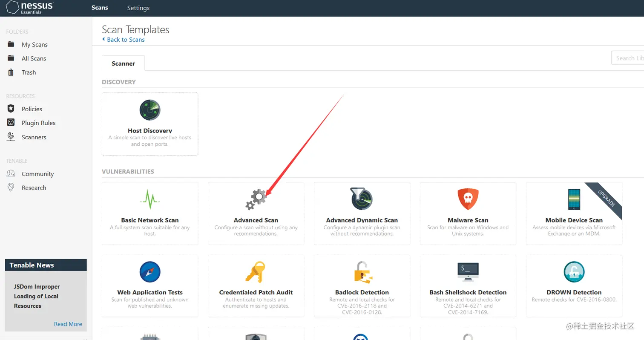Select the Malware Scan title
This screenshot has height=340, width=644.
[468, 220]
